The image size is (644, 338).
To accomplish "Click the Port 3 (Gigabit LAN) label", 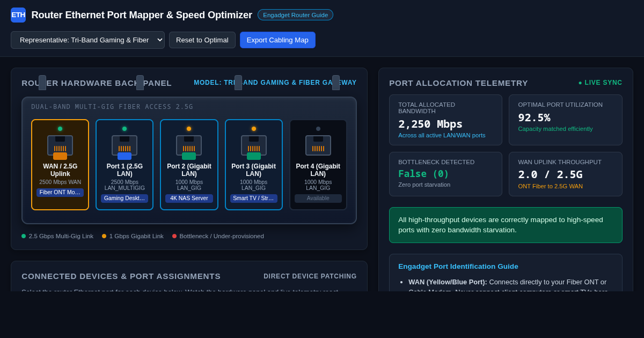I will pyautogui.click(x=254, y=170).
